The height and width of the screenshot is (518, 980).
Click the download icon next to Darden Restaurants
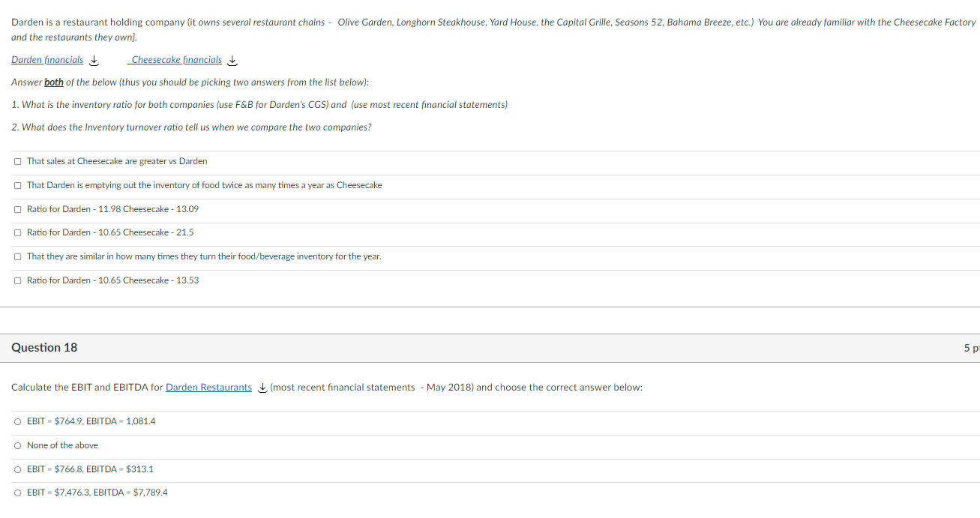click(x=262, y=388)
